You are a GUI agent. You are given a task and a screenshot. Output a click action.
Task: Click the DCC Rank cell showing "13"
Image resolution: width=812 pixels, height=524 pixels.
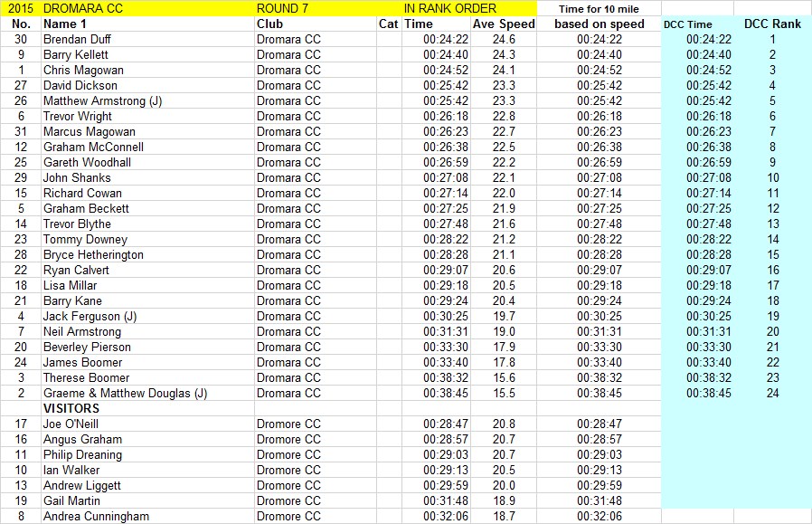[x=772, y=224]
